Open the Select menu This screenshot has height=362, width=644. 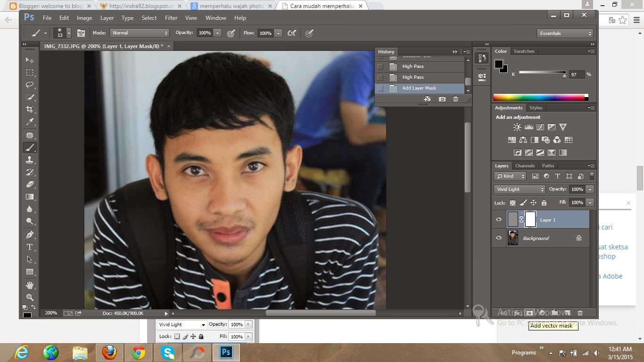pos(149,18)
